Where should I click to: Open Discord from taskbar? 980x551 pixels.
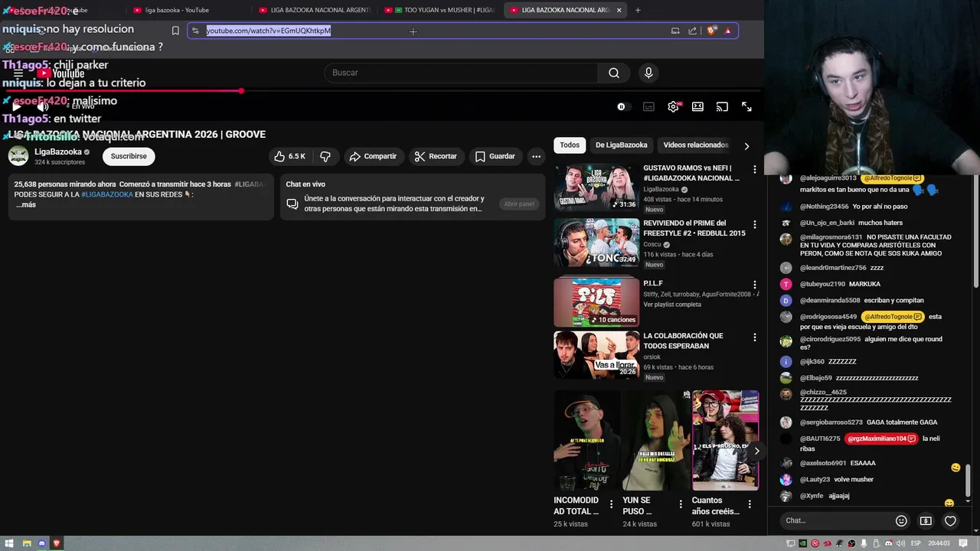[x=41, y=543]
